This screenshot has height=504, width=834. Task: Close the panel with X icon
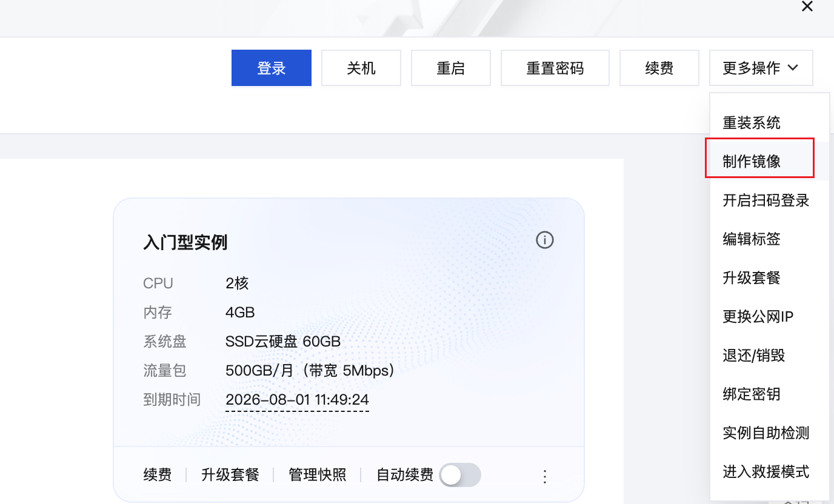[x=807, y=7]
